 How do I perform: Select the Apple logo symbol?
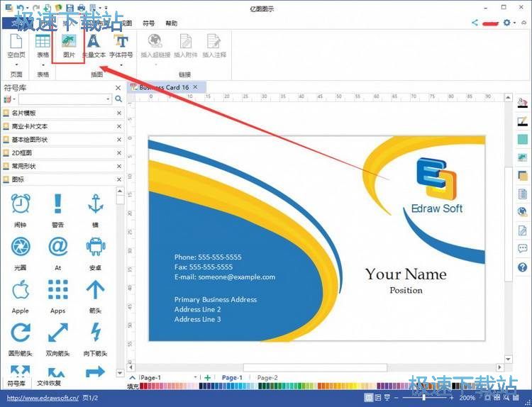click(21, 291)
